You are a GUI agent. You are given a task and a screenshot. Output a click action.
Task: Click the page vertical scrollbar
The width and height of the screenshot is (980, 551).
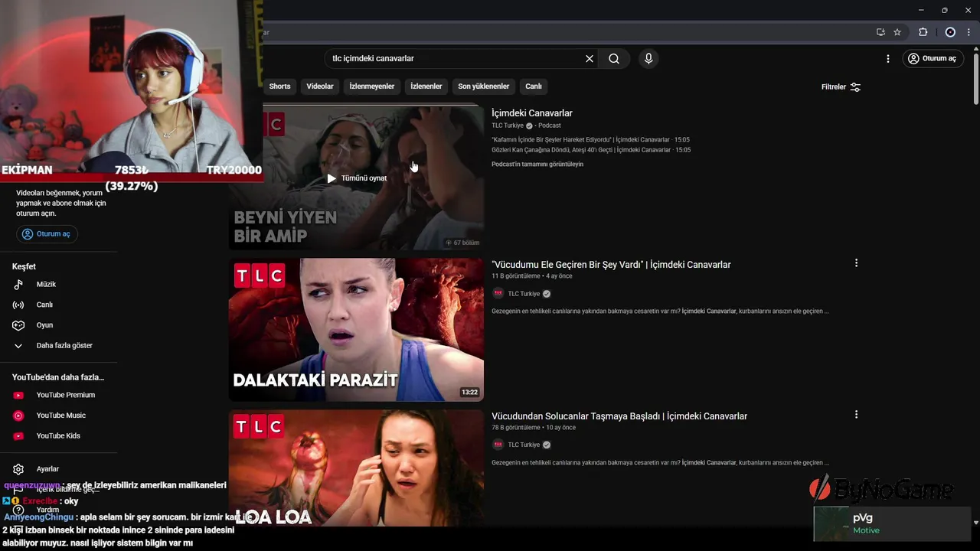click(976, 78)
